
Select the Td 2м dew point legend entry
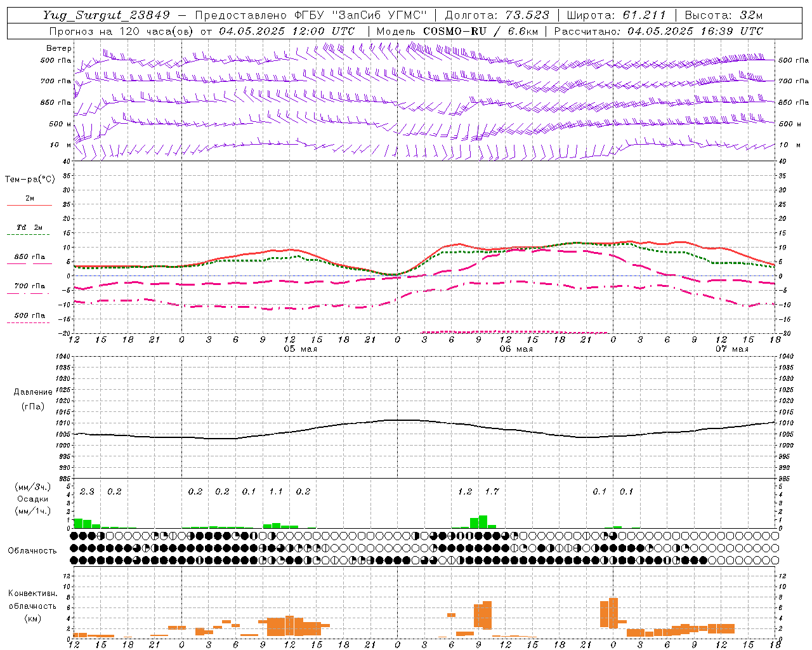pos(29,227)
